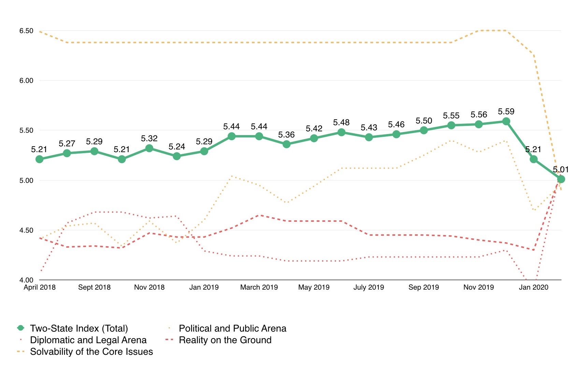Image resolution: width=588 pixels, height=379 pixels.
Task: Select the 5.59 peak data point
Action: [506, 121]
